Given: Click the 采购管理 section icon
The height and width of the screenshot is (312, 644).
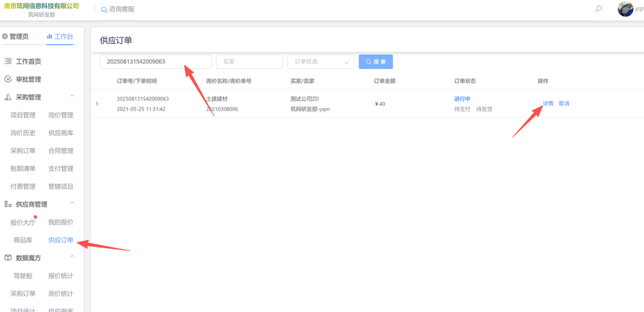Looking at the screenshot, I should 8,97.
